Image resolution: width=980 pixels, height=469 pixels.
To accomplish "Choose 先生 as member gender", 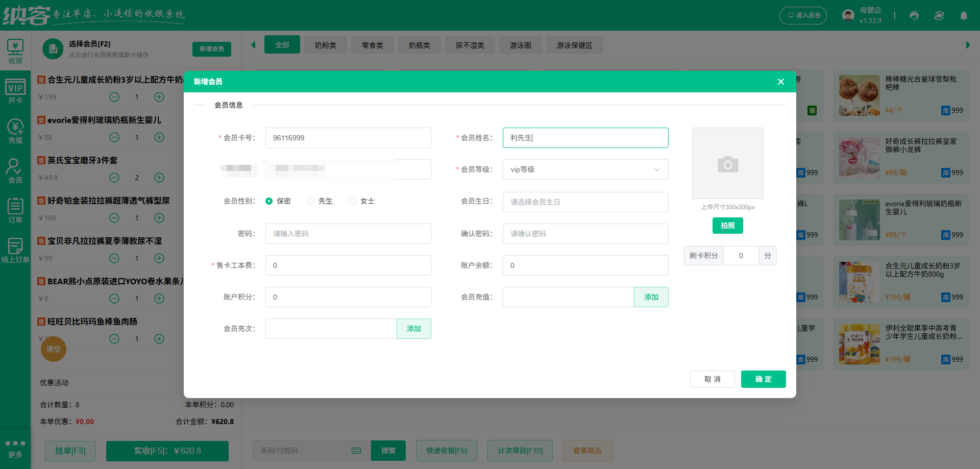I will pos(310,201).
